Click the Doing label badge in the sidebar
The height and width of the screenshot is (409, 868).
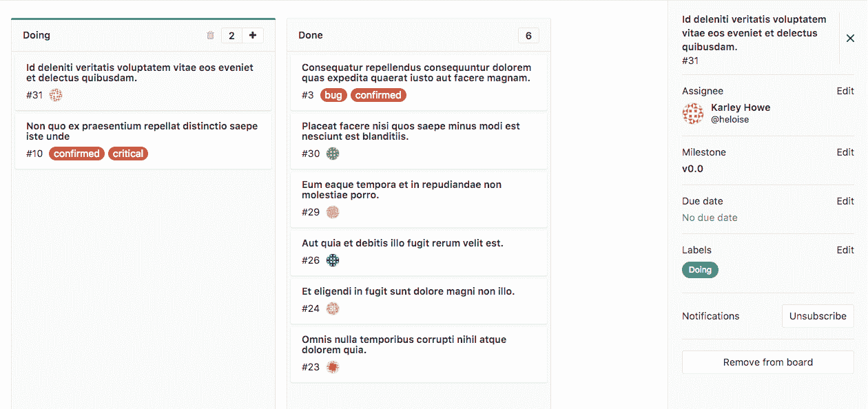[700, 269]
